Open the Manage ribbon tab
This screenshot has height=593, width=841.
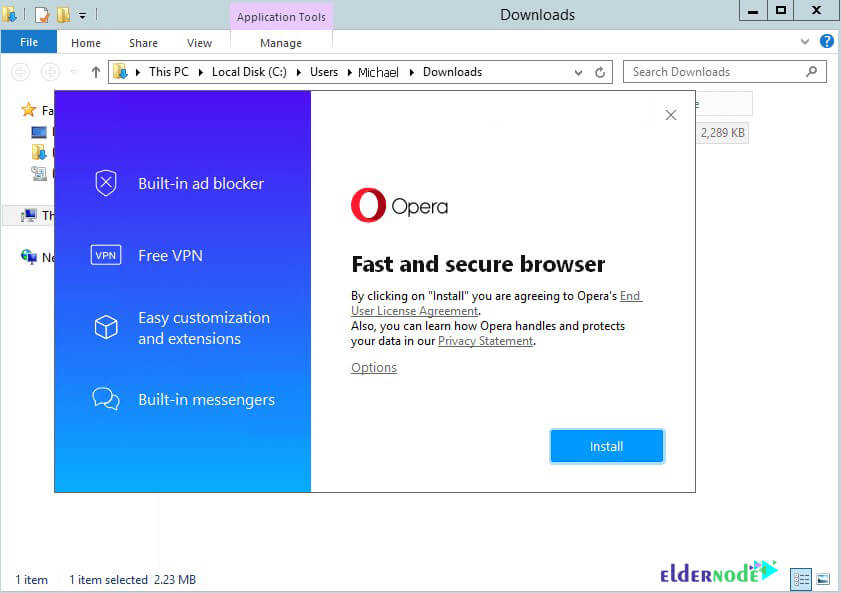[281, 43]
